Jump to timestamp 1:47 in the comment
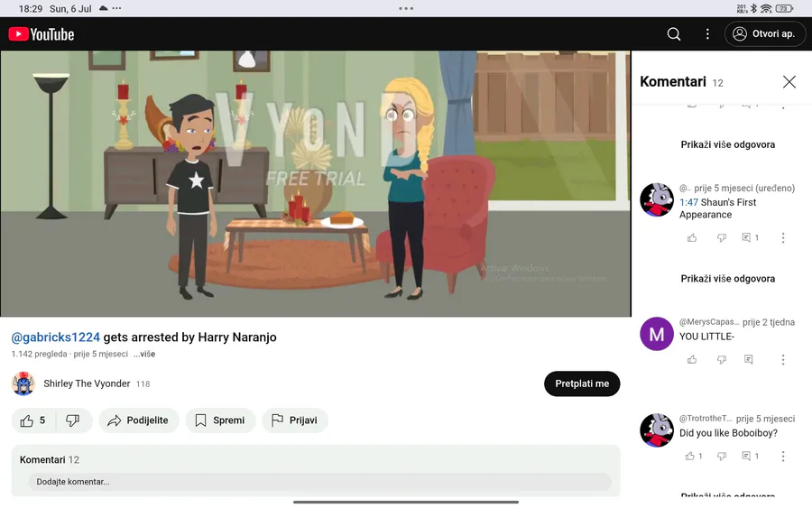 coord(688,202)
